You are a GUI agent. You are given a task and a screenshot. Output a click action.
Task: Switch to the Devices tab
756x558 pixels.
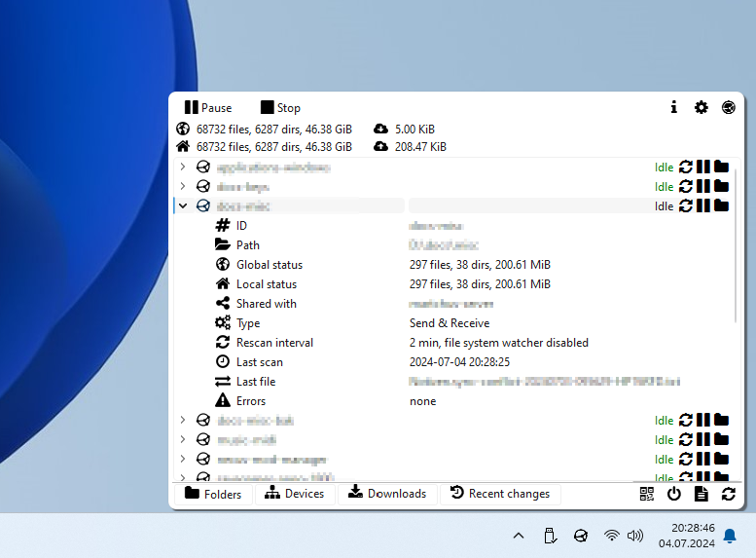point(295,494)
